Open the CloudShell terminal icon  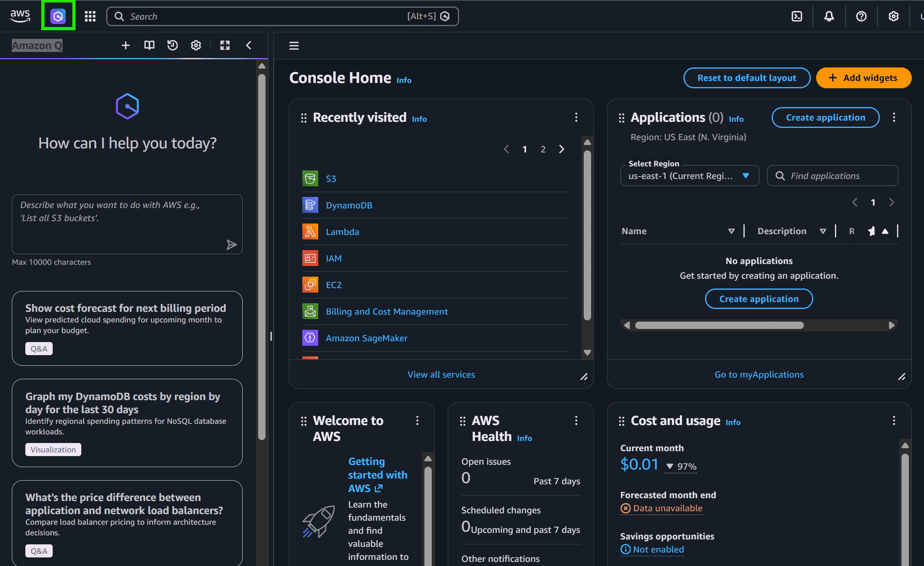pos(797,16)
